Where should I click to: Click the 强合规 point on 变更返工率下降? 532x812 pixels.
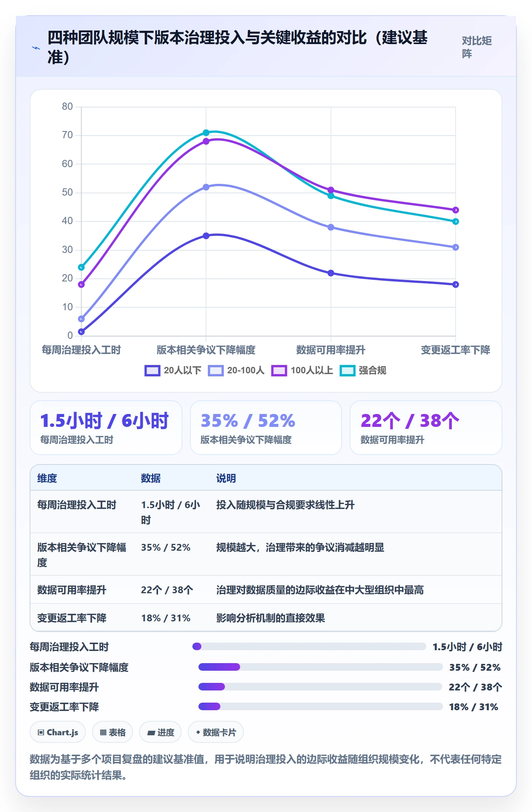point(456,221)
